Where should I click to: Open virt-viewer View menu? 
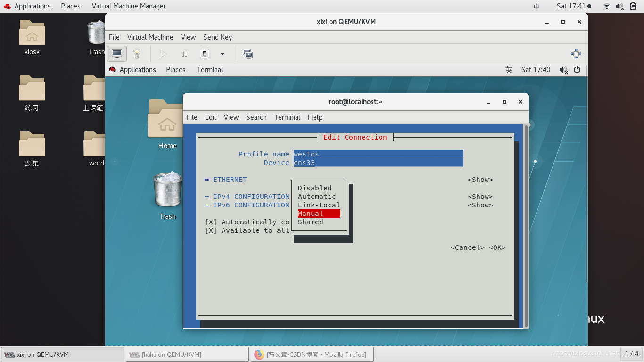point(188,37)
